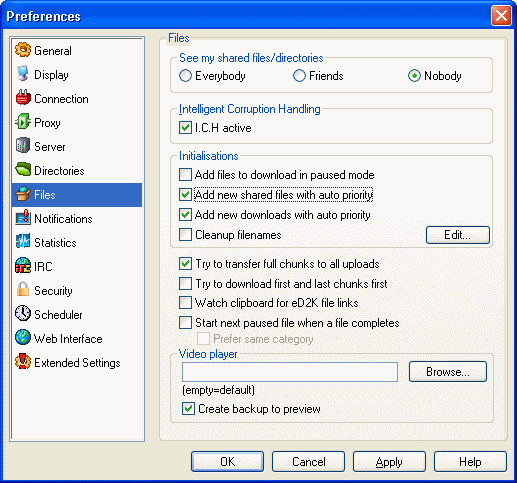517x483 pixels.
Task: Select the green Directories folder icon
Action: pos(23,170)
